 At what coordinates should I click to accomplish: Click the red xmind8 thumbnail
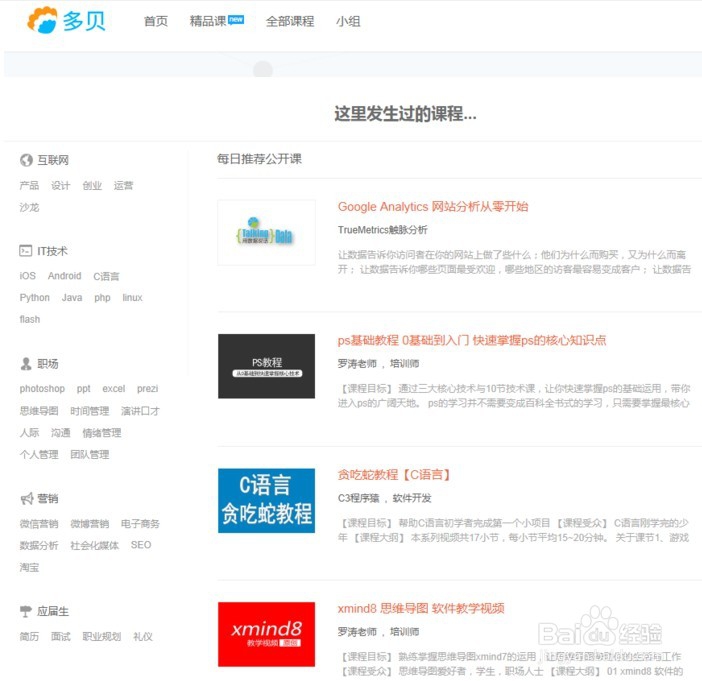pyautogui.click(x=266, y=634)
